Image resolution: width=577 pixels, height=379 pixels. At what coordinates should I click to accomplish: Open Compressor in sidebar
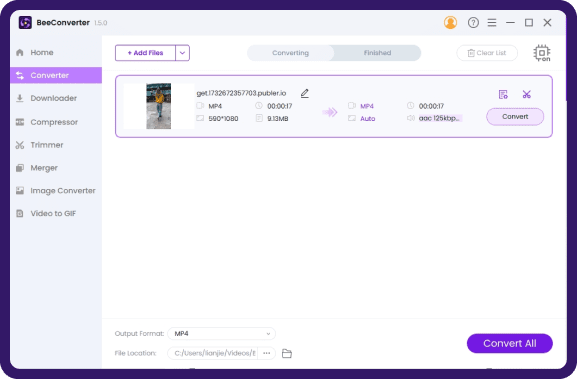click(56, 122)
